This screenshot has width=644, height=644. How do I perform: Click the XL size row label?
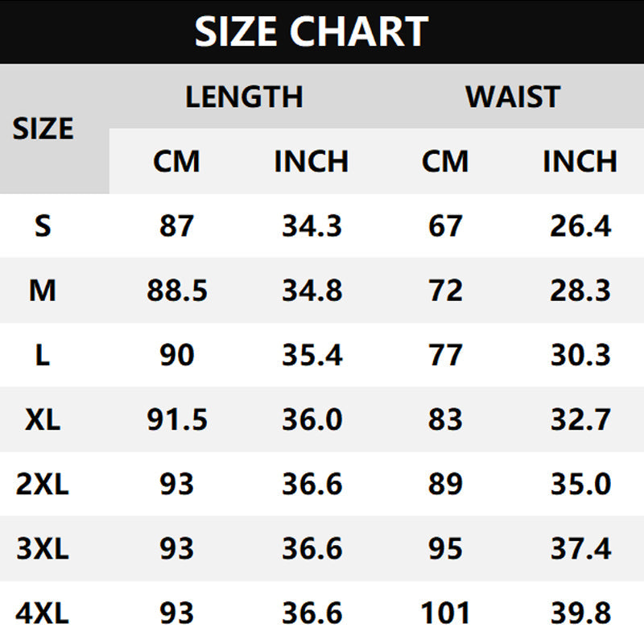(43, 419)
